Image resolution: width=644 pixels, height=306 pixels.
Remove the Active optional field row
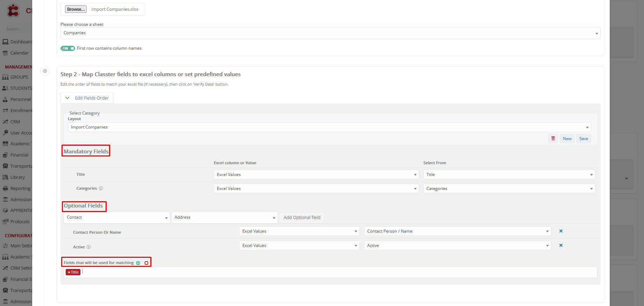561,246
